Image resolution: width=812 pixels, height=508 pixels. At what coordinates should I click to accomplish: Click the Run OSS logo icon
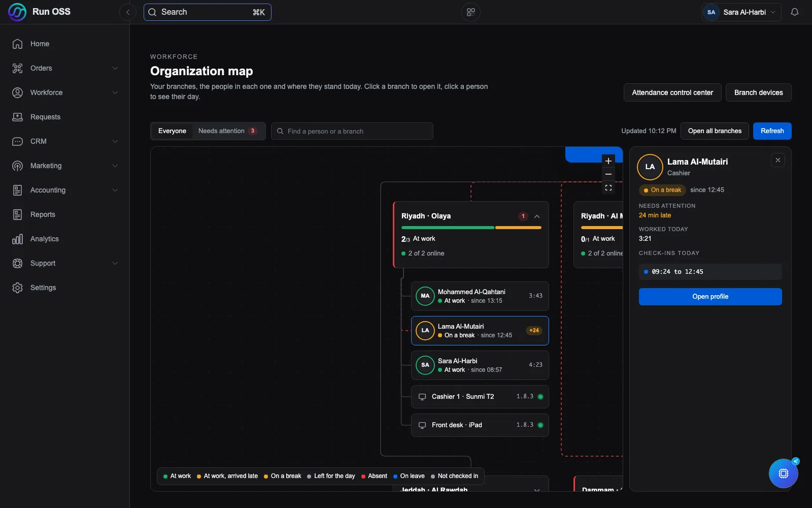[17, 12]
